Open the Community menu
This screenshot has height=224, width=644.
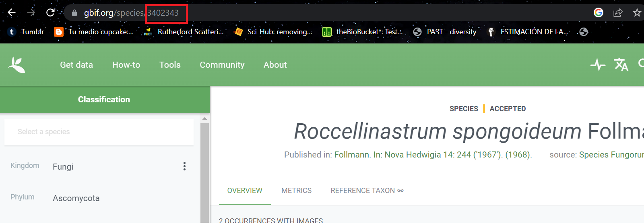(222, 65)
